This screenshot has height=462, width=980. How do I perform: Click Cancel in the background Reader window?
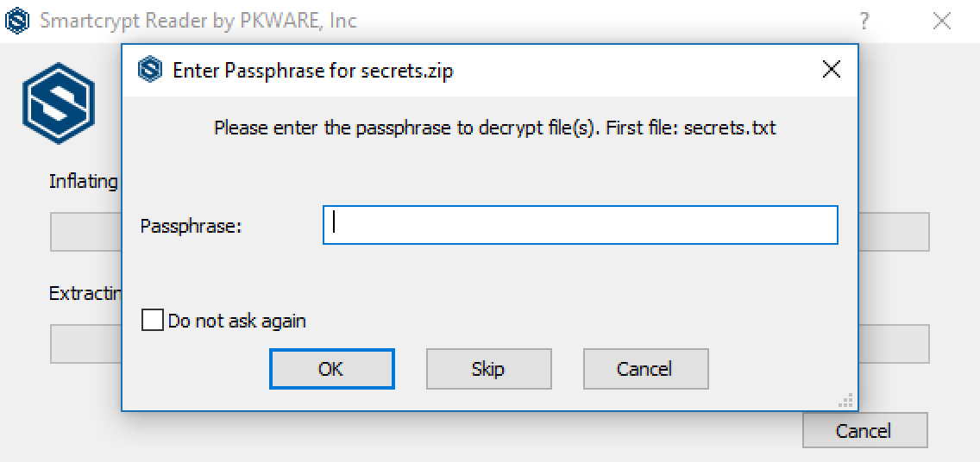coord(864,431)
